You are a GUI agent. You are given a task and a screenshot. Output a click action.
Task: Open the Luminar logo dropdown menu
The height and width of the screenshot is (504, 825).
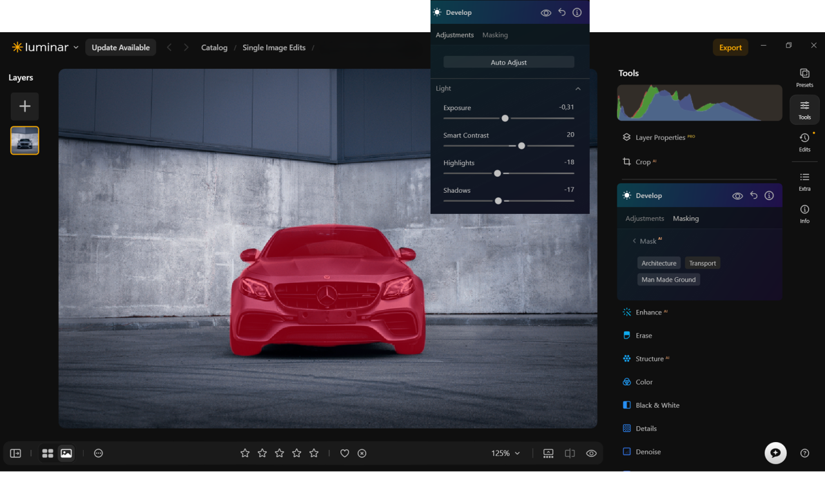(x=45, y=47)
